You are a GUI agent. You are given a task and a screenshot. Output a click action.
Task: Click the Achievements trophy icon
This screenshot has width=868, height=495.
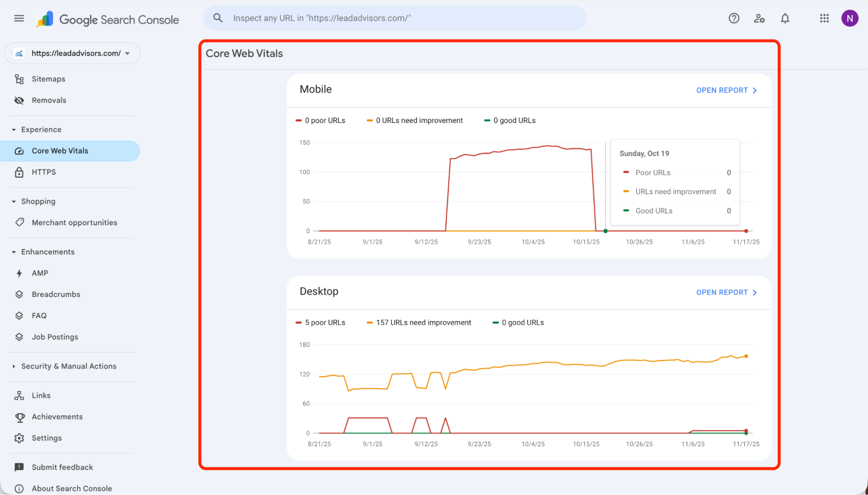click(x=19, y=416)
